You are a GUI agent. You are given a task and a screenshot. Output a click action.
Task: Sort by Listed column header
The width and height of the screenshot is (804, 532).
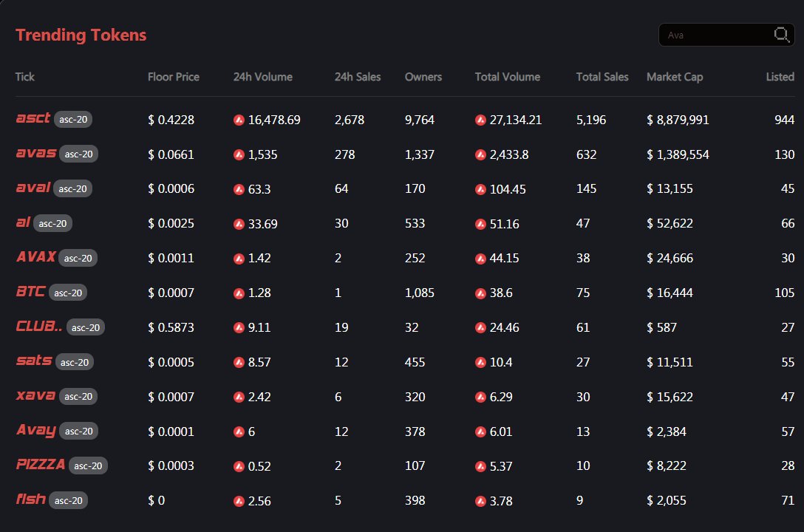pos(780,77)
